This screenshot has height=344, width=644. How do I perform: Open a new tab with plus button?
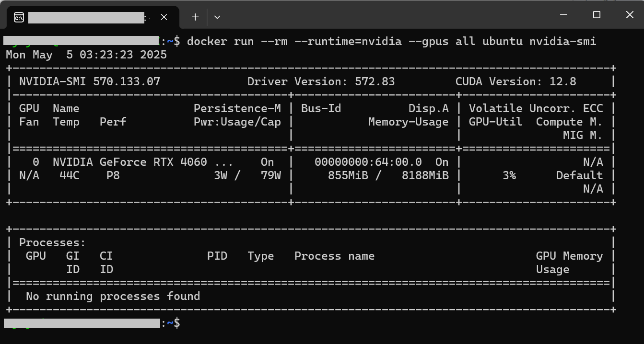pyautogui.click(x=195, y=17)
